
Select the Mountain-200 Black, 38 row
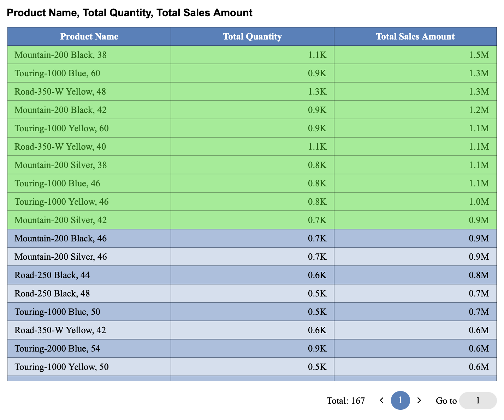60,55
